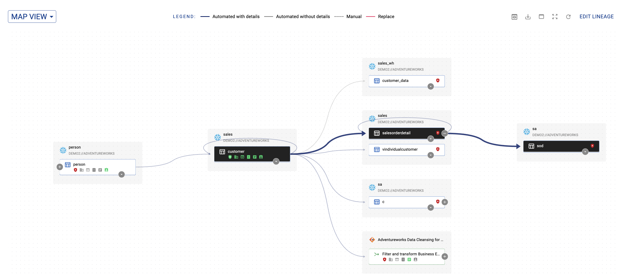Expand columns of the sod node
The image size is (644, 276).
pos(585,152)
